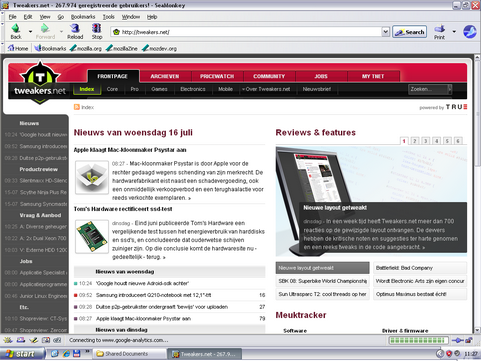481x361 pixels.
Task: Open IRC Chat from status bar icon
Action: tap(57, 340)
